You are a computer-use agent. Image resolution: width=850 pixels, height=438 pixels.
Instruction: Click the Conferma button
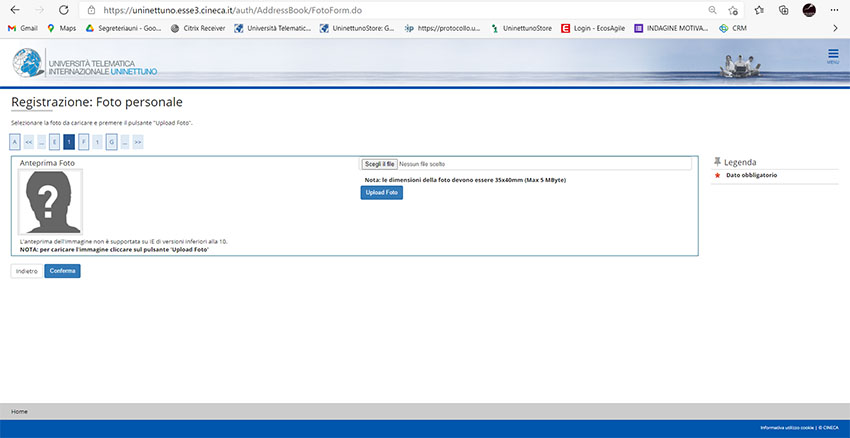tap(62, 271)
